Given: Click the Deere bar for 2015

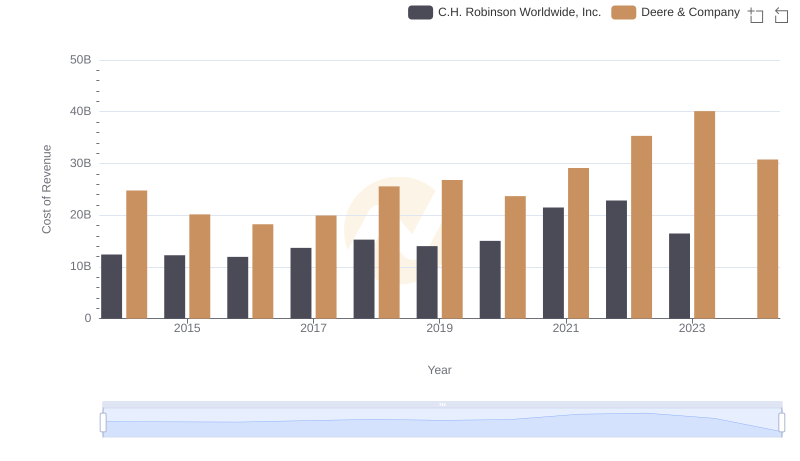Looking at the screenshot, I should pos(199,266).
